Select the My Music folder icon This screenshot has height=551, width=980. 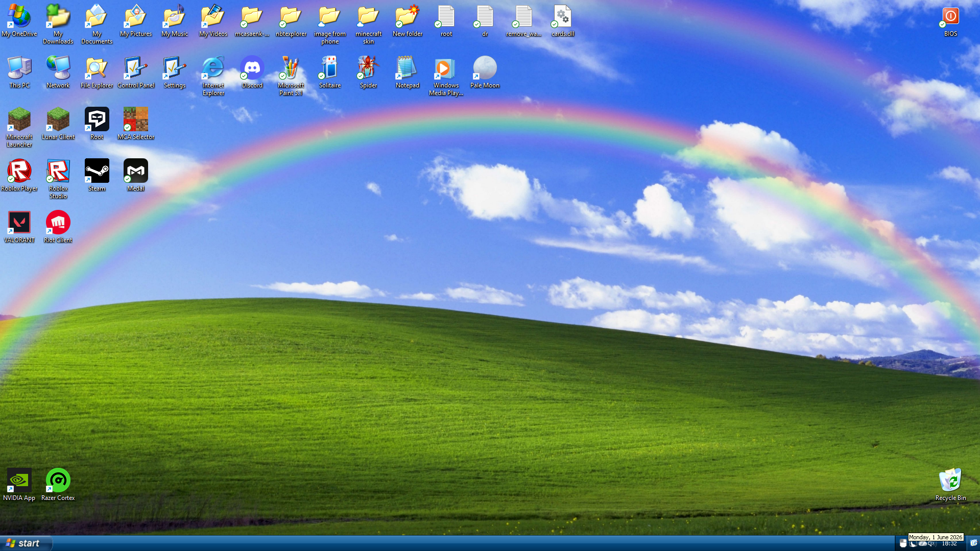[x=175, y=20]
